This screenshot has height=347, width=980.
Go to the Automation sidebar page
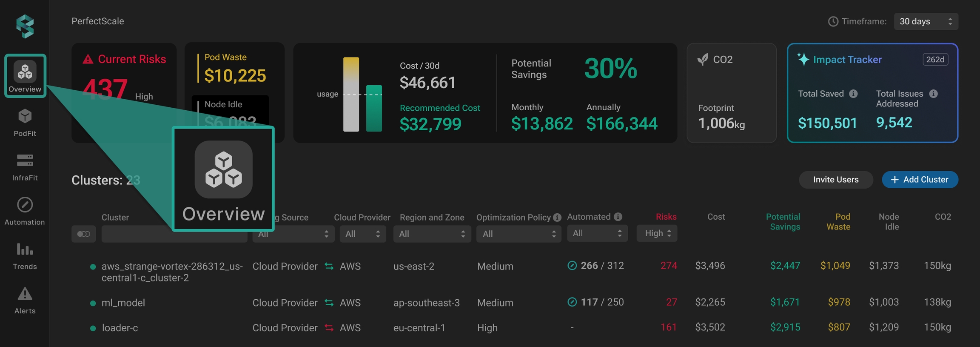[x=25, y=211]
